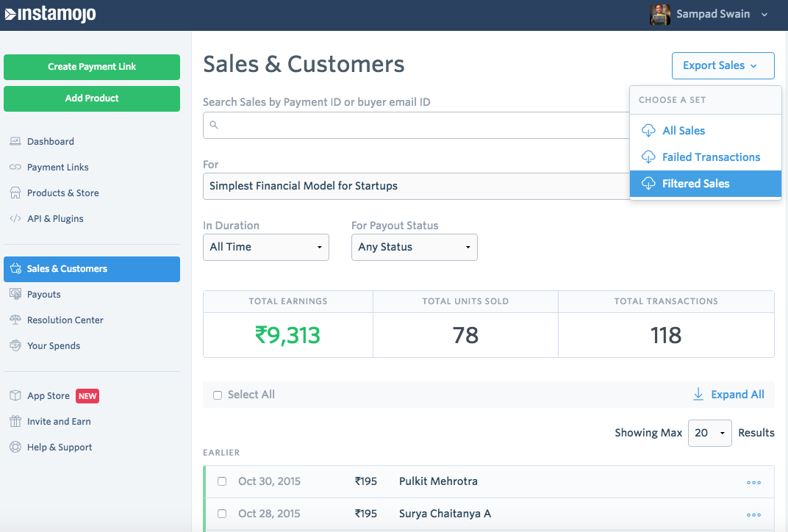Screen dimensions: 788x532
Task: Click the Invite and Earn gift icon
Action: click(x=15, y=421)
